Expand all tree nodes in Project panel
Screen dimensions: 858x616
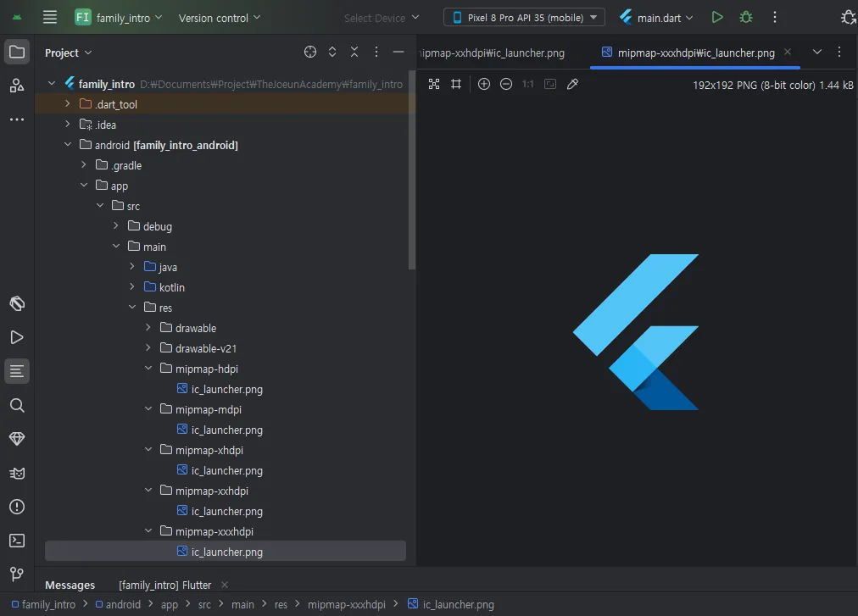click(x=332, y=52)
